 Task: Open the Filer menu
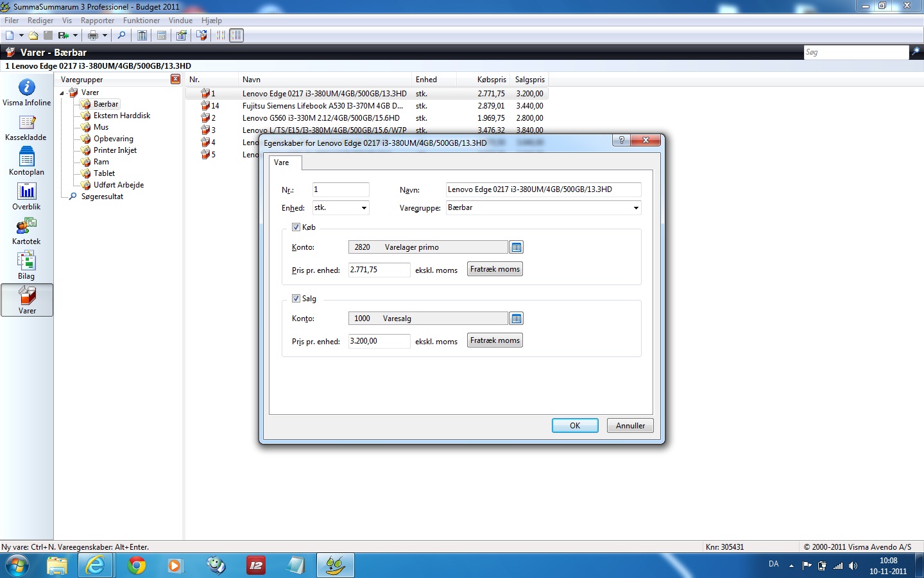click(x=12, y=21)
